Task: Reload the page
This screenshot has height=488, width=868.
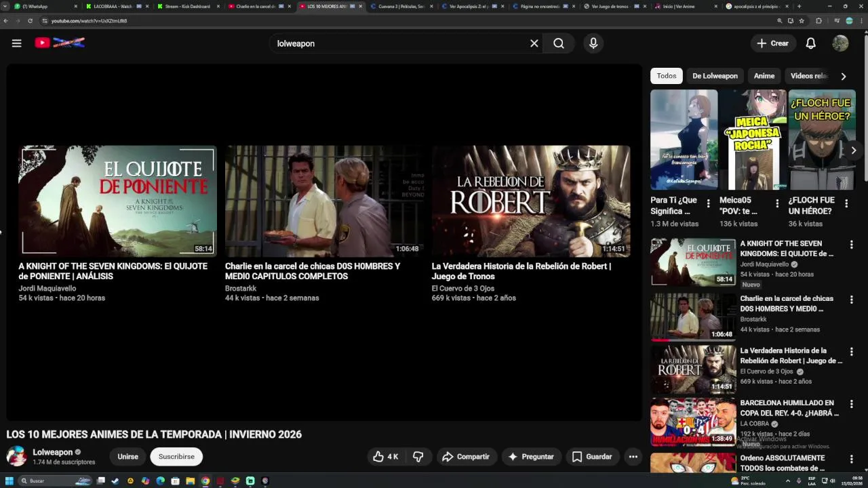Action: coord(30,21)
